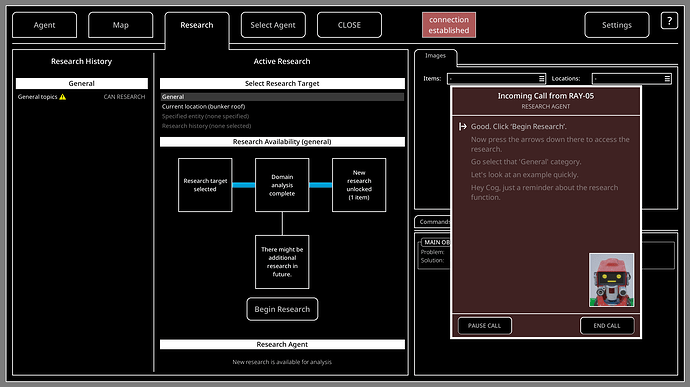Open the Images panel tab

(435, 56)
